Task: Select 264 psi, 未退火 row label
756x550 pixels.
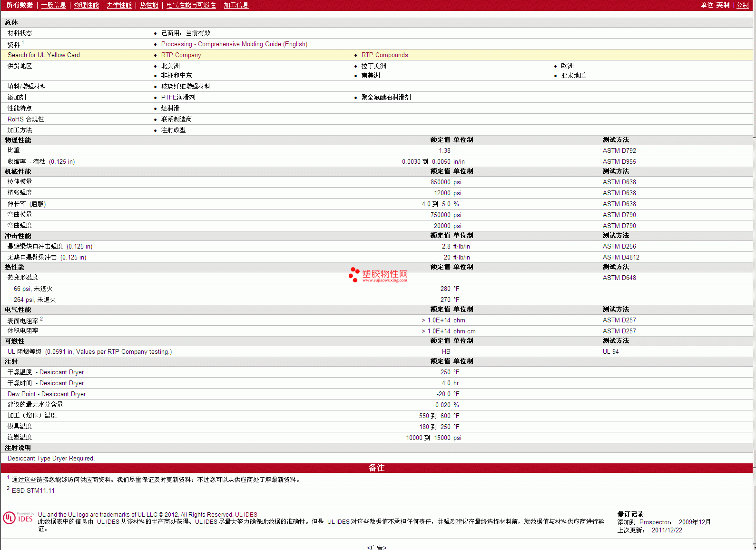Action: coord(35,300)
